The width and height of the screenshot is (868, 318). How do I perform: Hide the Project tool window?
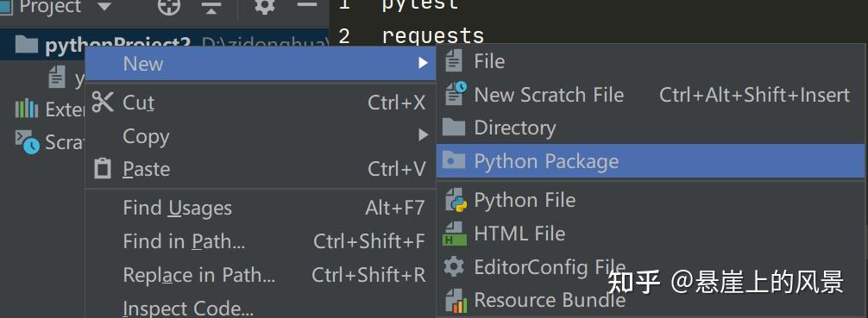[x=306, y=5]
